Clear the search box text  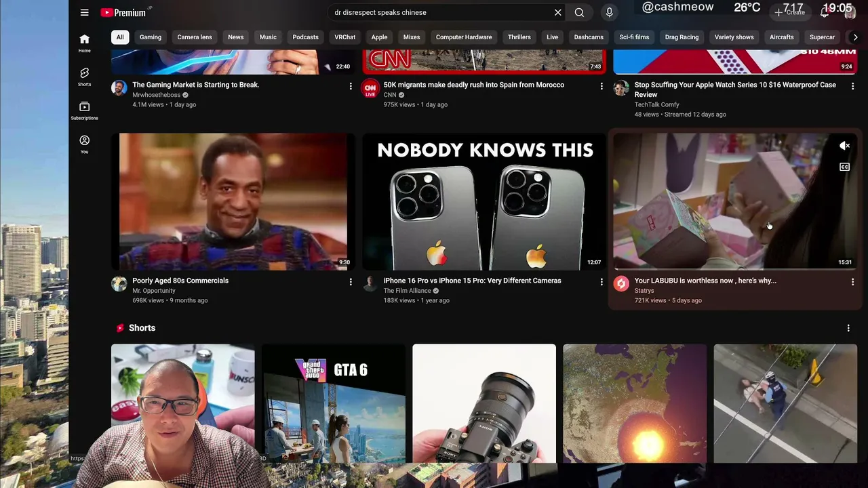coord(557,12)
